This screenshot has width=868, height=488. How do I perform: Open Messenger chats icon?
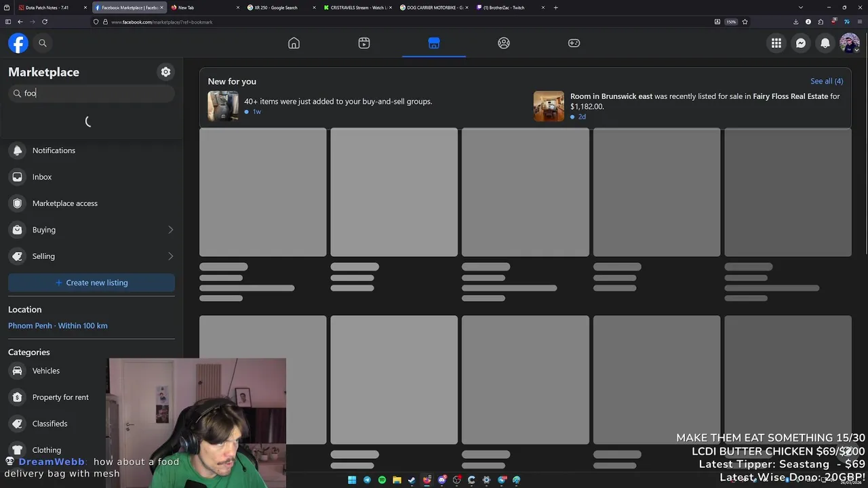[x=801, y=43]
